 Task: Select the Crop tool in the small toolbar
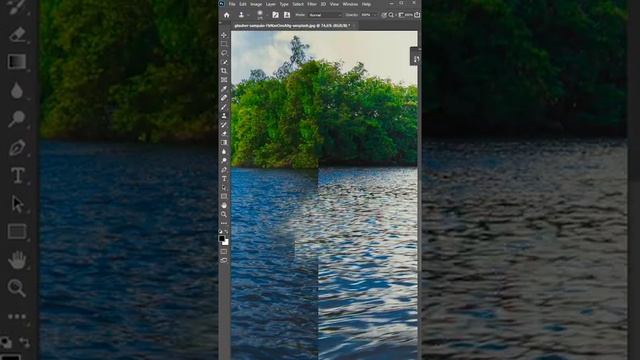(224, 71)
